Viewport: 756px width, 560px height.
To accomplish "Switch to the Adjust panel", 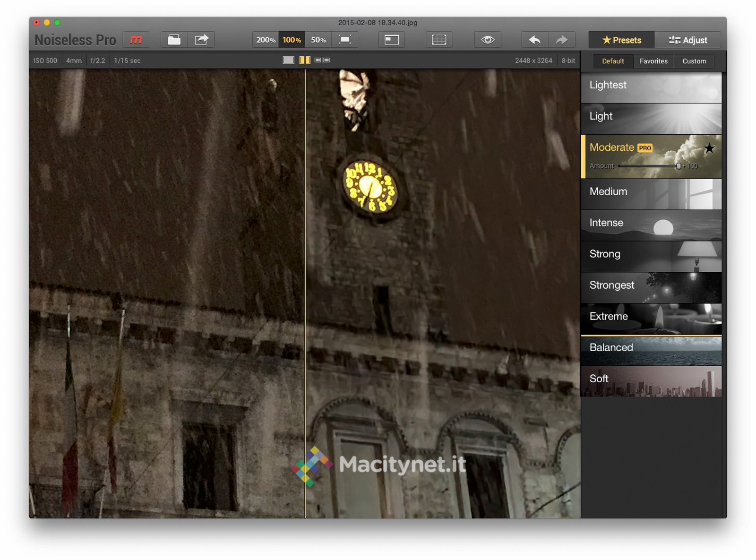I will click(x=688, y=40).
